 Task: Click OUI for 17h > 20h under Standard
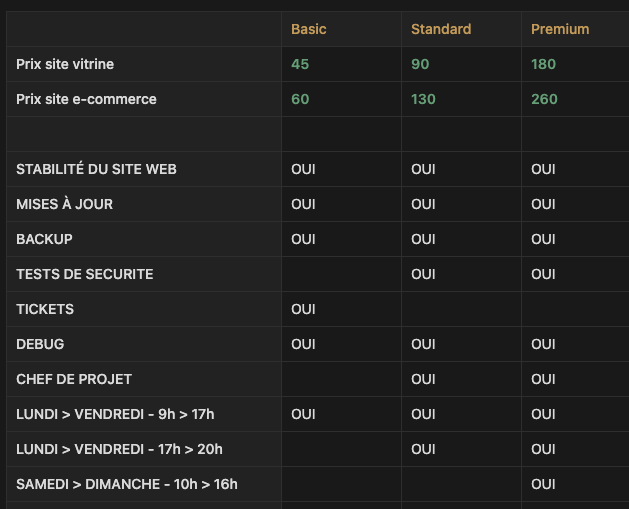click(x=423, y=449)
